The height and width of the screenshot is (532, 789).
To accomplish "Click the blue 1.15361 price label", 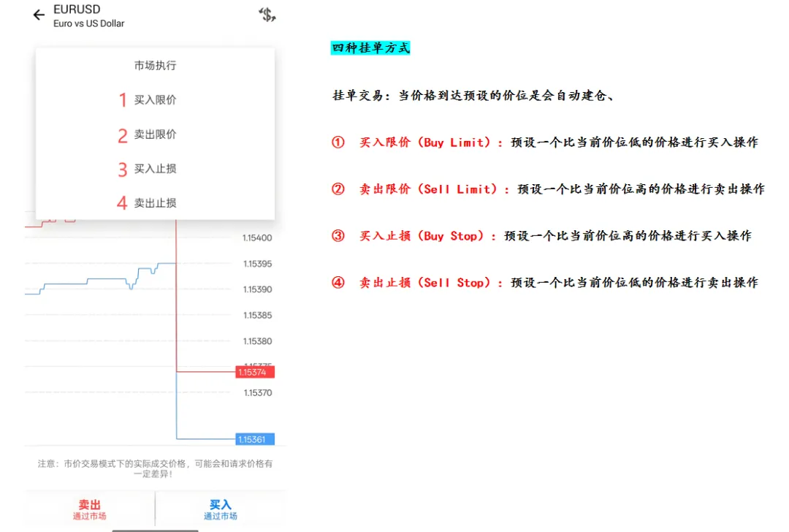I will [x=255, y=439].
